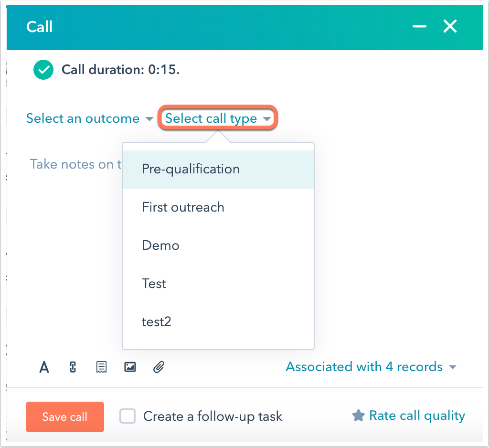The width and height of the screenshot is (489, 448).
Task: Open the Select an outcome dropdown
Action: click(89, 118)
